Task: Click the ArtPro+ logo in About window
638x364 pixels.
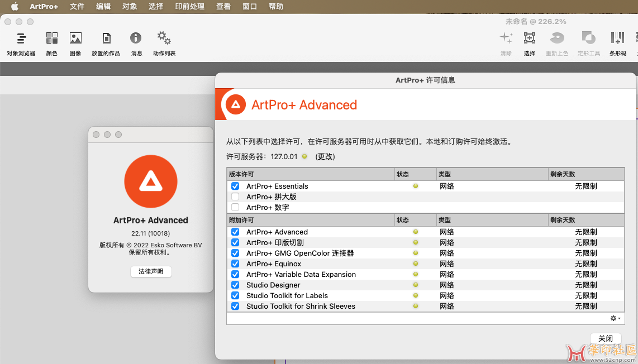Action: click(150, 181)
